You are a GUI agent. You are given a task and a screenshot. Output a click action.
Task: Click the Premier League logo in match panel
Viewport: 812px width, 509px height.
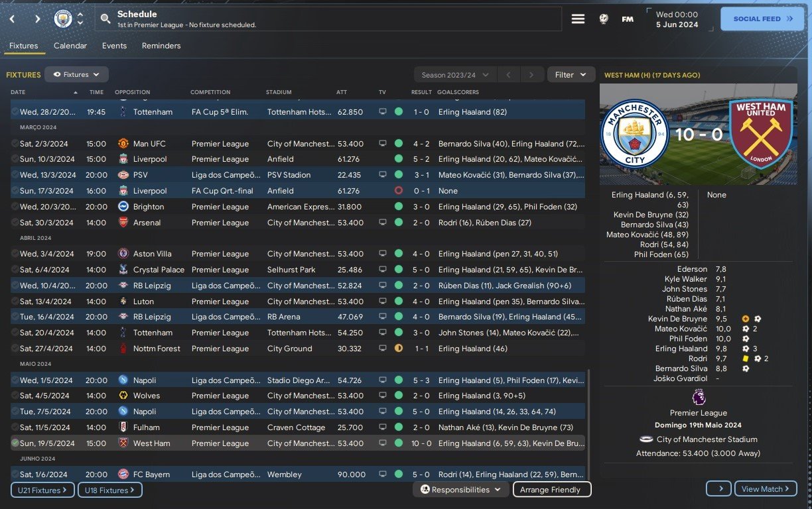tap(699, 398)
